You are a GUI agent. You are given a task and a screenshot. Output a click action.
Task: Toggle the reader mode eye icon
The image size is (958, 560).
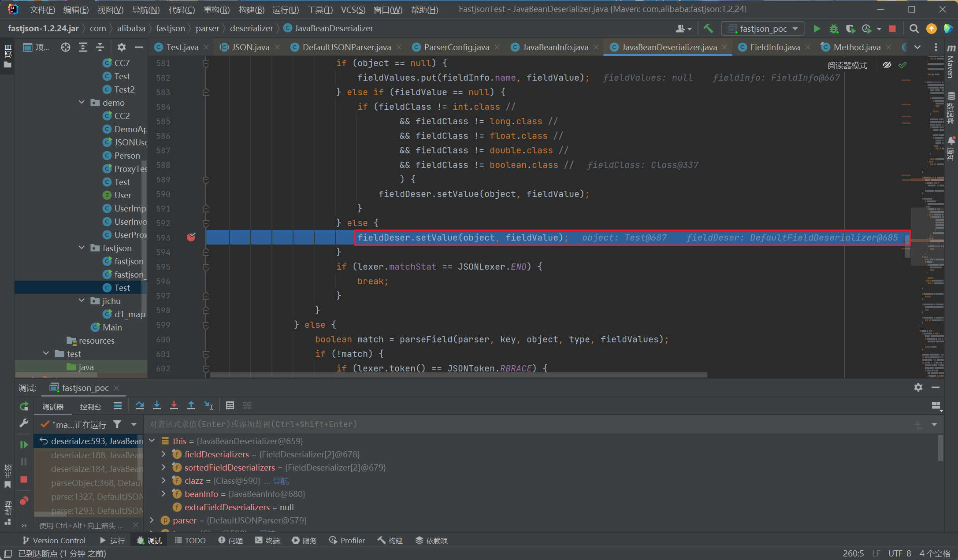tap(887, 65)
